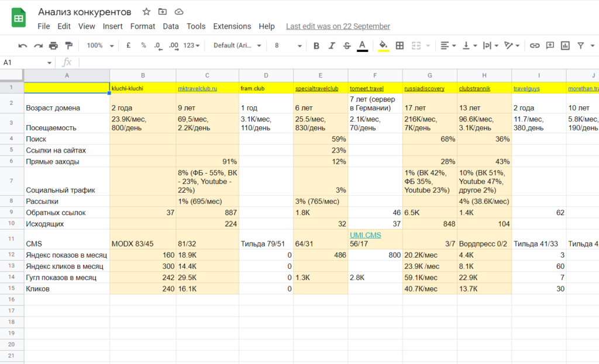Open Google Sheets home icon
Image resolution: width=599 pixels, height=364 pixels.
click(x=19, y=18)
